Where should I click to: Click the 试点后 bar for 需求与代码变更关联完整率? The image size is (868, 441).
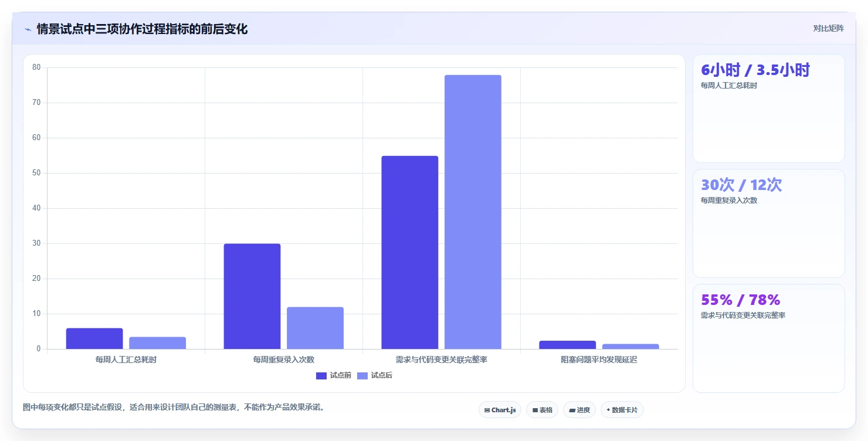pos(473,212)
